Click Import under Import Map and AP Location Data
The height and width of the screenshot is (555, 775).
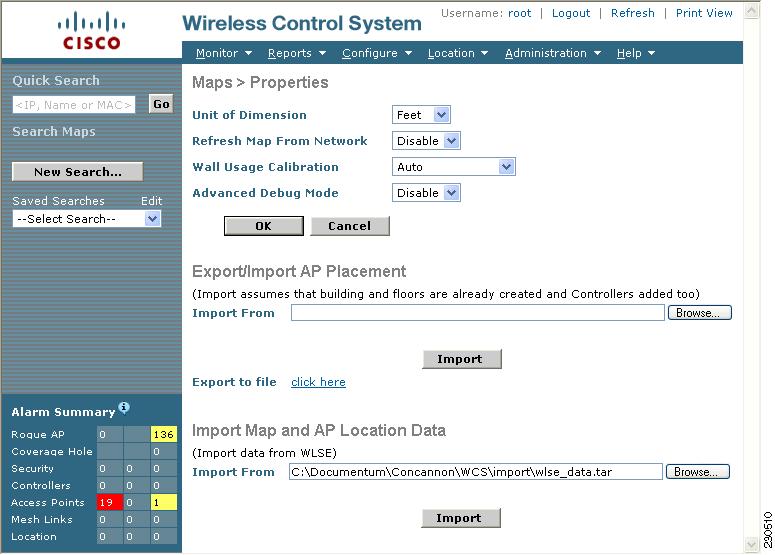coord(461,518)
